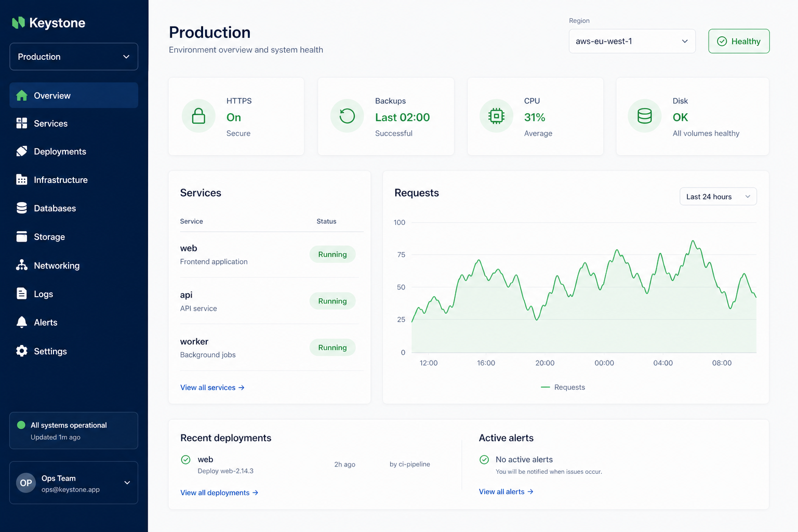798x532 pixels.
Task: Click the Running badge for api
Action: click(x=332, y=301)
